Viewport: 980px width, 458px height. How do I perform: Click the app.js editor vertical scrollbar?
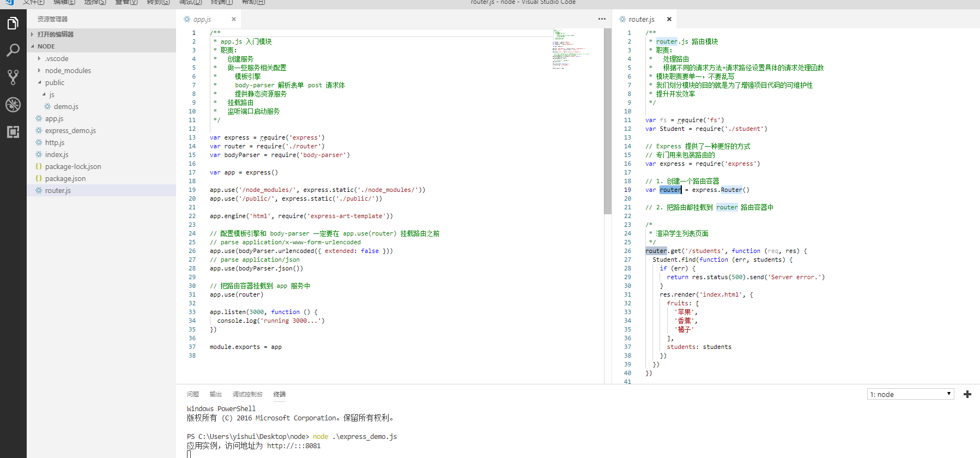(x=608, y=121)
